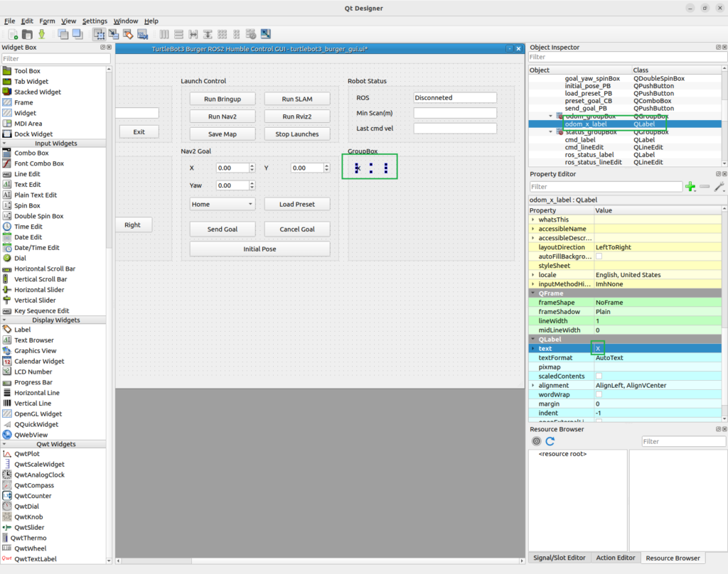
Task: Click Lay Out in a Form Layout icon
Action: [237, 34]
